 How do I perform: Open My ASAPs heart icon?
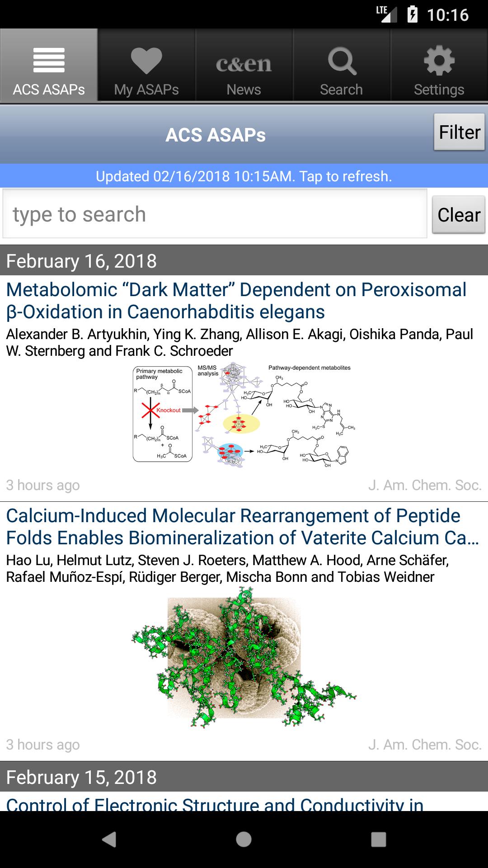click(146, 60)
